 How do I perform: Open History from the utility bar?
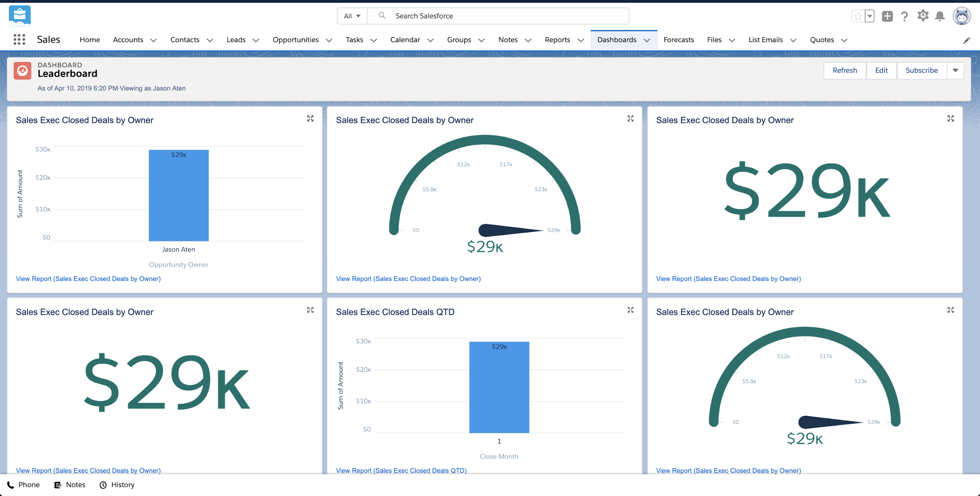click(x=116, y=485)
